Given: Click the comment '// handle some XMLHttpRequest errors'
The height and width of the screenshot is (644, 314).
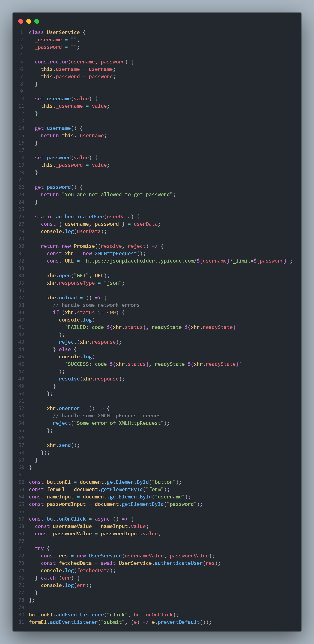Looking at the screenshot, I should tap(107, 416).
